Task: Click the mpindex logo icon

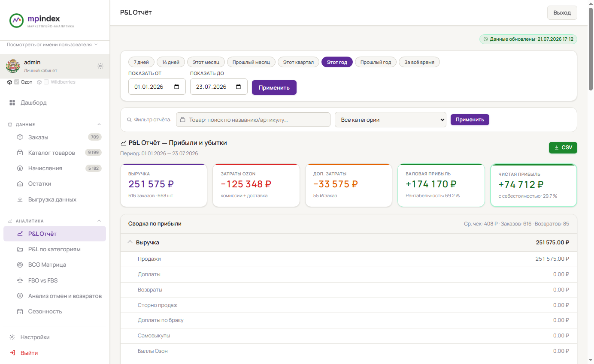Action: [16, 20]
